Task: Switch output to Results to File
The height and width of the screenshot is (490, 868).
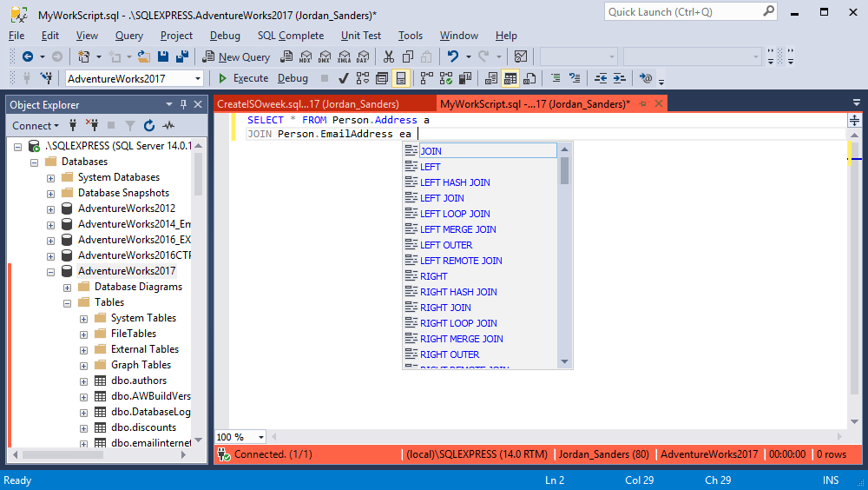Action: pyautogui.click(x=529, y=78)
